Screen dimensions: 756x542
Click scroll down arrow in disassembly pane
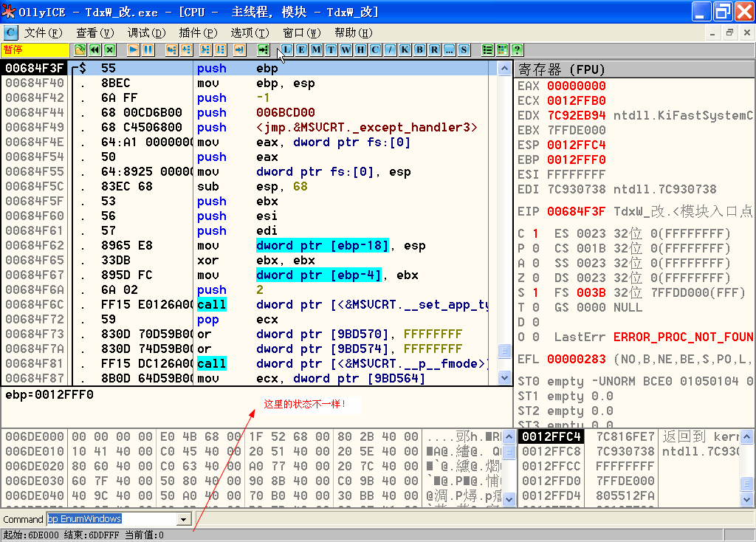point(504,377)
